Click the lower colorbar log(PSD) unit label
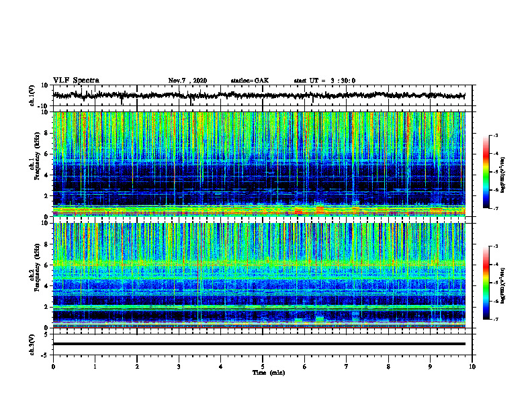Image resolution: width=532 pixels, height=411 pixels. click(x=503, y=285)
